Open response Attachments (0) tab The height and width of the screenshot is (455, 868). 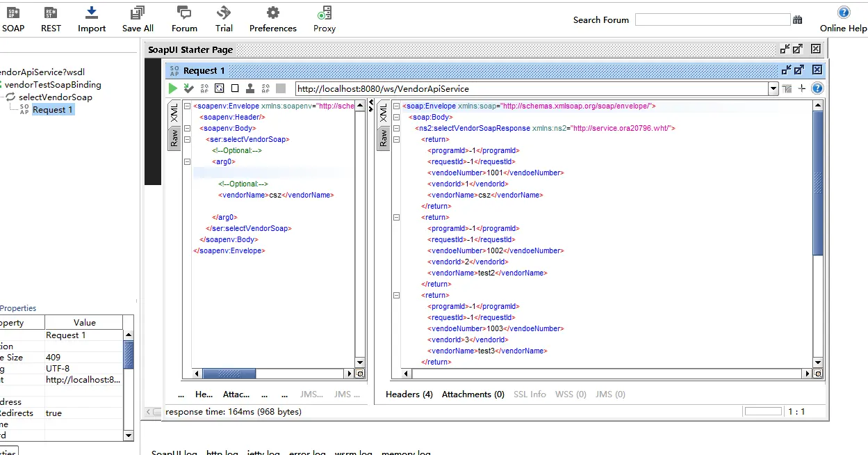(473, 394)
